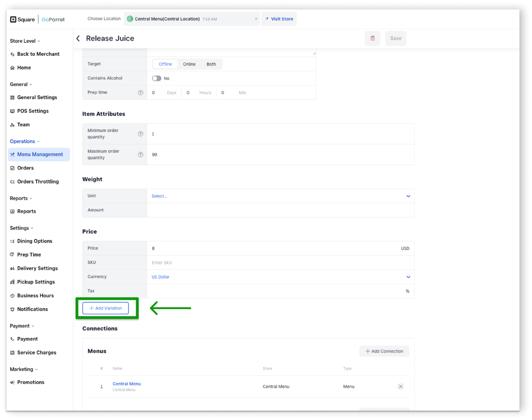Image resolution: width=532 pixels, height=420 pixels.
Task: Remove the Central Menu connection with X
Action: (x=400, y=386)
